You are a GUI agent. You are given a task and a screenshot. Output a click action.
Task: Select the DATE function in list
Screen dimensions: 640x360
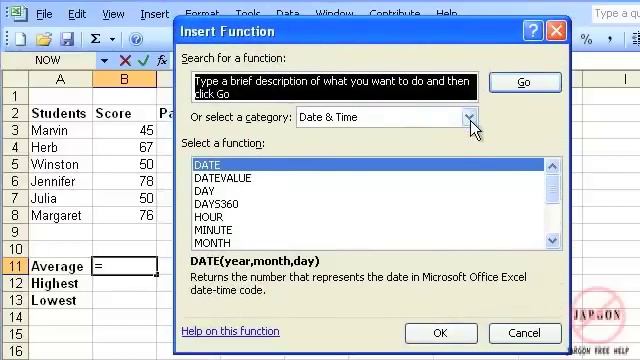point(368,165)
